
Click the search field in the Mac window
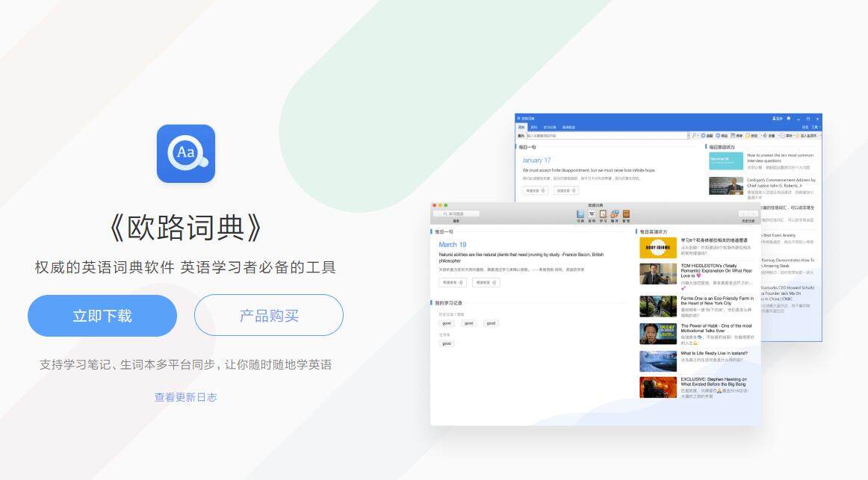tap(456, 213)
